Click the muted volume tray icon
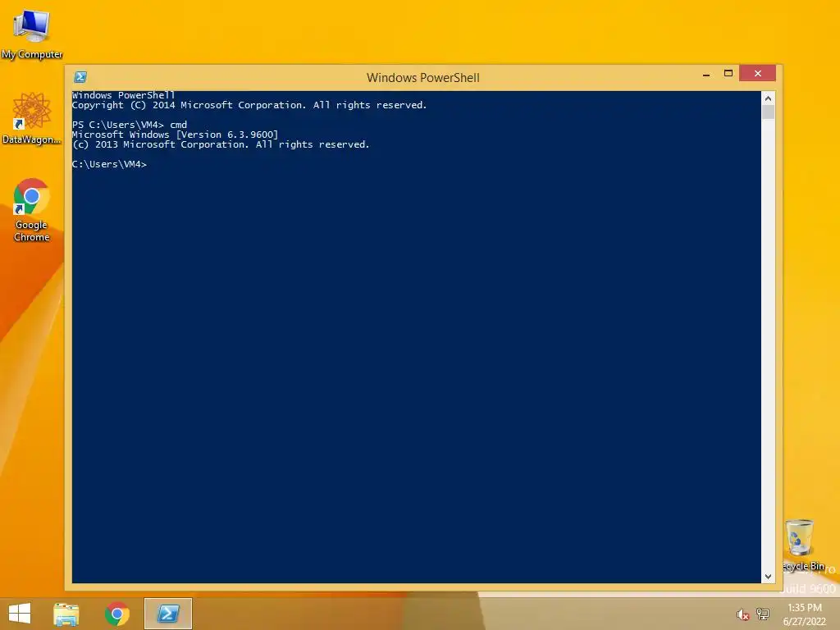This screenshot has height=630, width=840. [742, 614]
